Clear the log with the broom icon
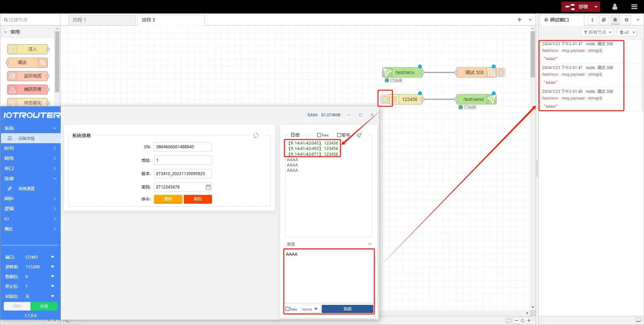The width and height of the screenshot is (644, 325). (x=359, y=135)
